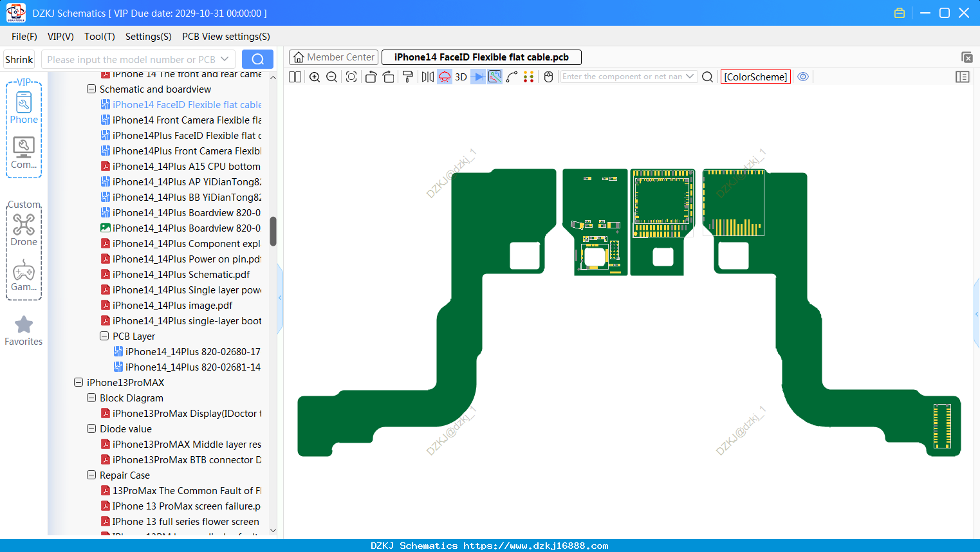Select the Drone category icon
Image resolution: width=980 pixels, height=552 pixels.
point(24,230)
